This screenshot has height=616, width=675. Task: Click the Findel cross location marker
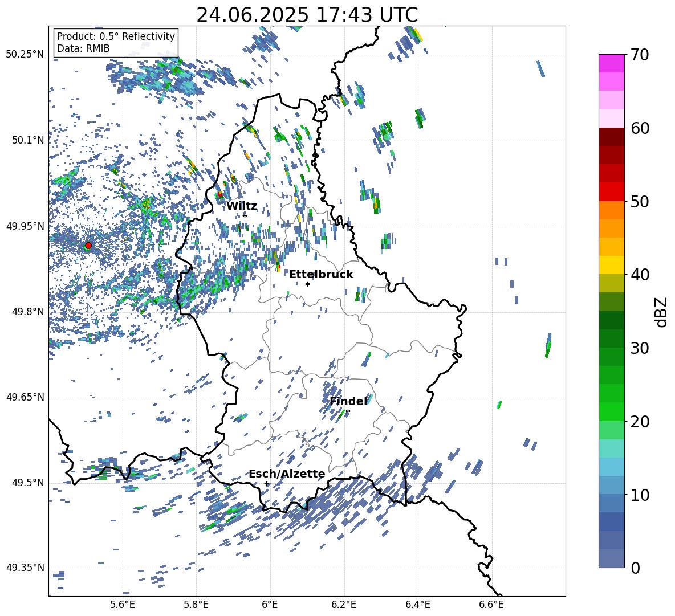coord(348,411)
